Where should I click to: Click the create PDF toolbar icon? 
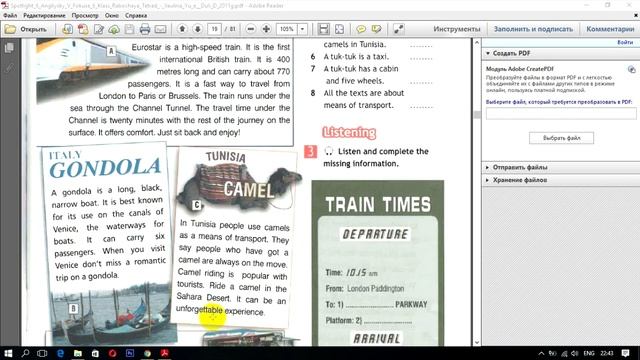coord(83,29)
